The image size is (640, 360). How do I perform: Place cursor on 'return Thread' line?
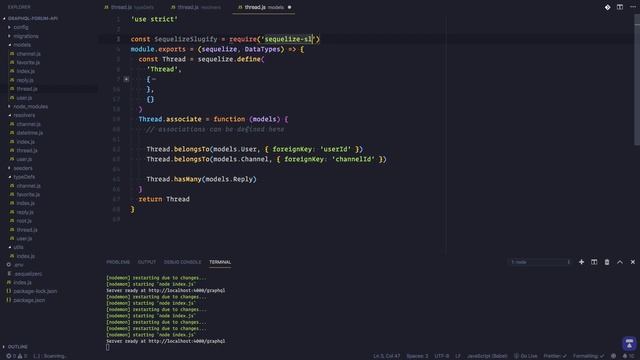pos(164,199)
